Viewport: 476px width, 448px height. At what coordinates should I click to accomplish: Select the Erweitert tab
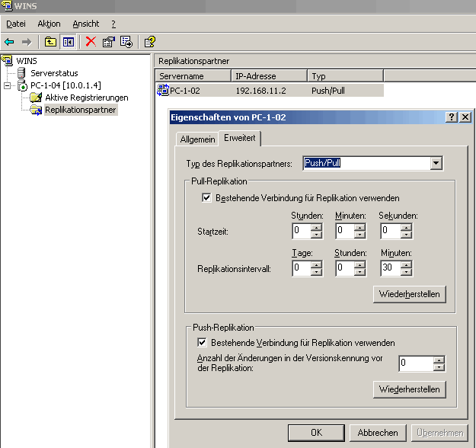point(239,138)
